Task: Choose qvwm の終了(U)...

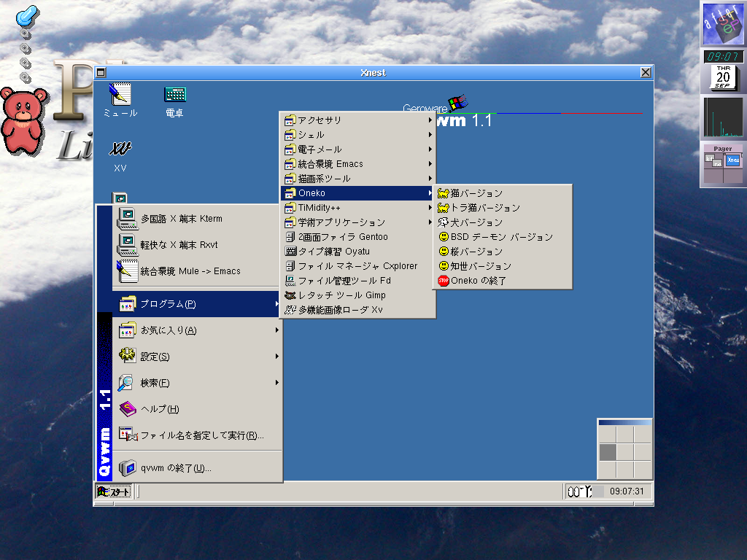Action: tap(197, 468)
